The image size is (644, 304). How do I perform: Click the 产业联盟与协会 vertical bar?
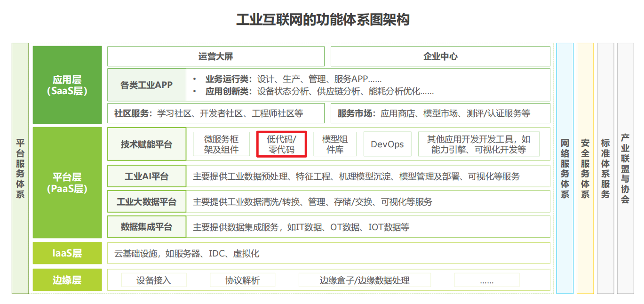625,168
